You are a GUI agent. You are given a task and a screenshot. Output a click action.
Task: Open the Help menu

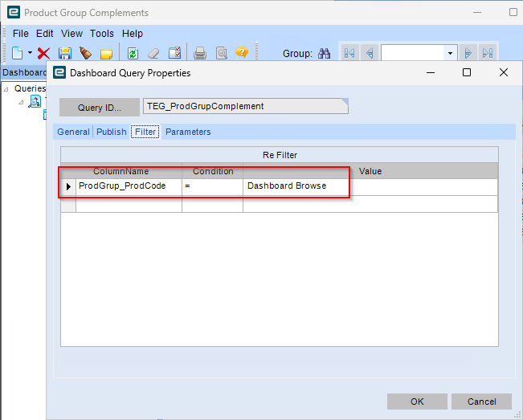[132, 34]
